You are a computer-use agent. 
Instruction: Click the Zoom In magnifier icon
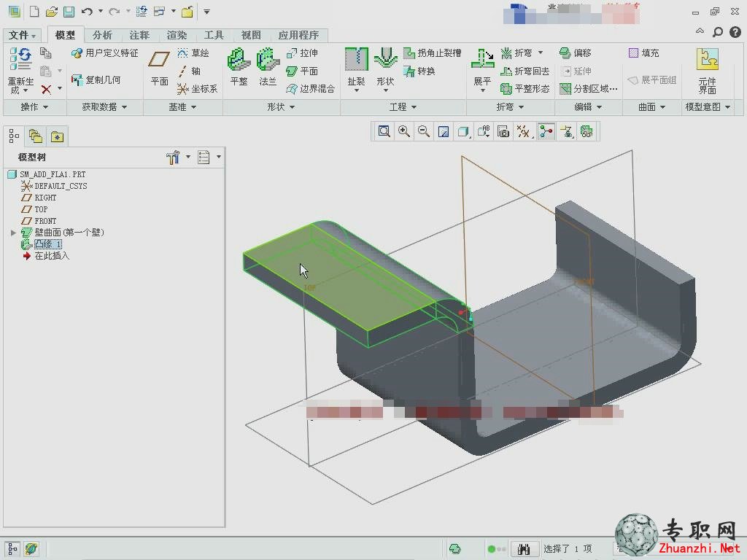tap(404, 131)
